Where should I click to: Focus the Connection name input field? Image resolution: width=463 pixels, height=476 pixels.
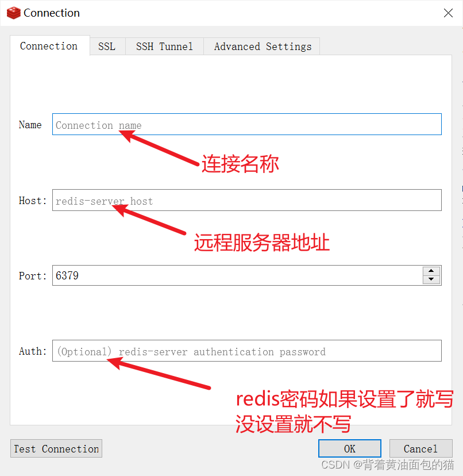[x=246, y=124]
